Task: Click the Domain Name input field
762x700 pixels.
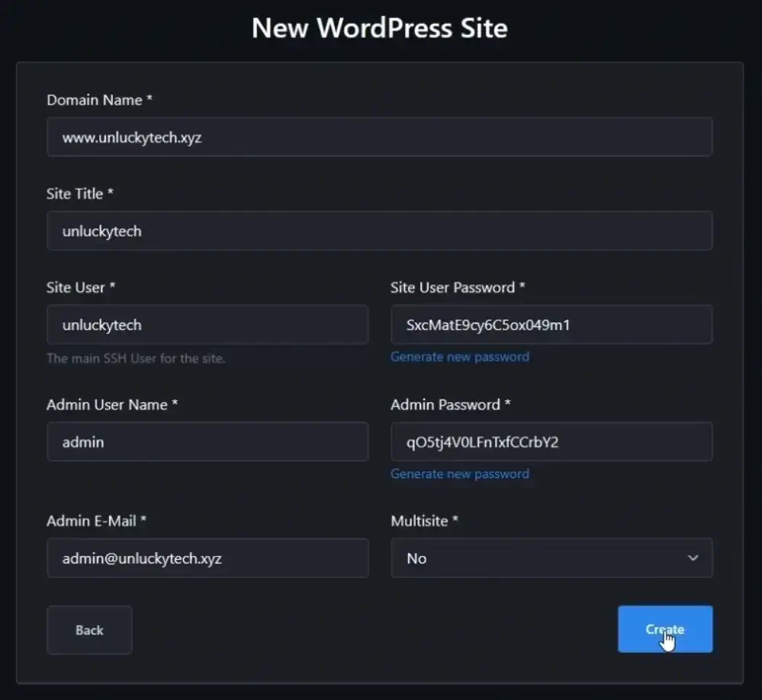Action: pyautogui.click(x=379, y=137)
